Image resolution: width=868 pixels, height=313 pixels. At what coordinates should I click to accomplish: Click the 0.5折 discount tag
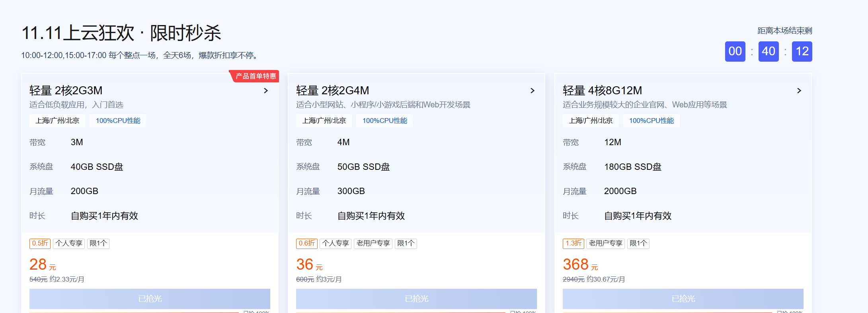(40, 243)
